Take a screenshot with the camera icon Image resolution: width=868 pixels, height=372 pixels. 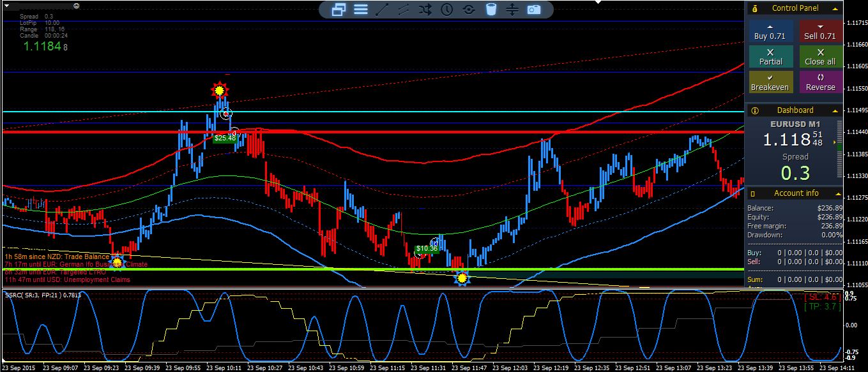[x=534, y=10]
